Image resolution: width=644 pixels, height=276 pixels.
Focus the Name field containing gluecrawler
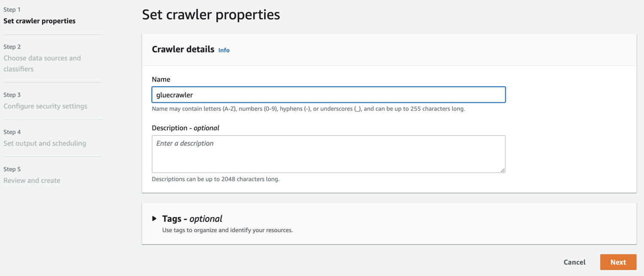[328, 95]
